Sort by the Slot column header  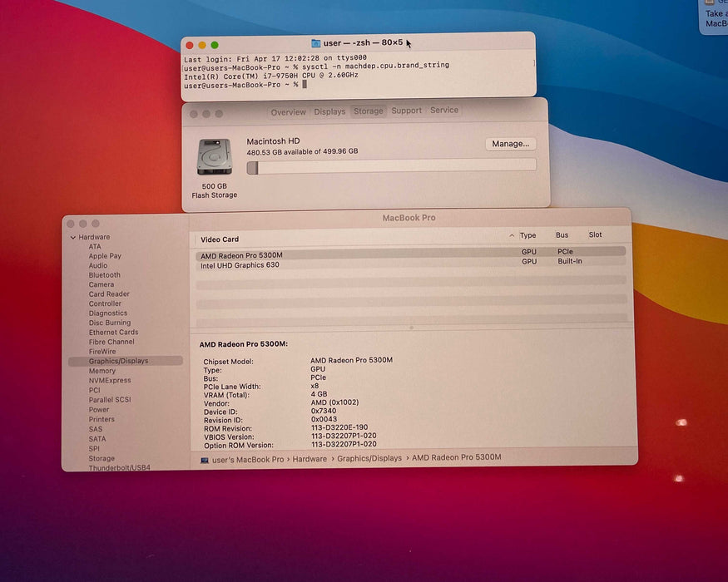pyautogui.click(x=595, y=234)
